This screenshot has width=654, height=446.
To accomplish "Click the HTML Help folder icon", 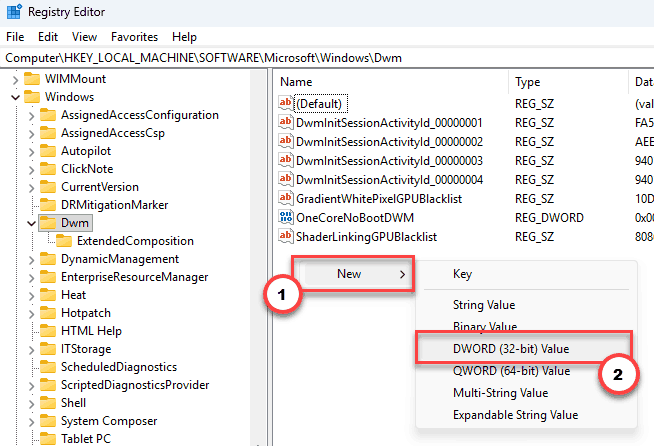I will [48, 330].
